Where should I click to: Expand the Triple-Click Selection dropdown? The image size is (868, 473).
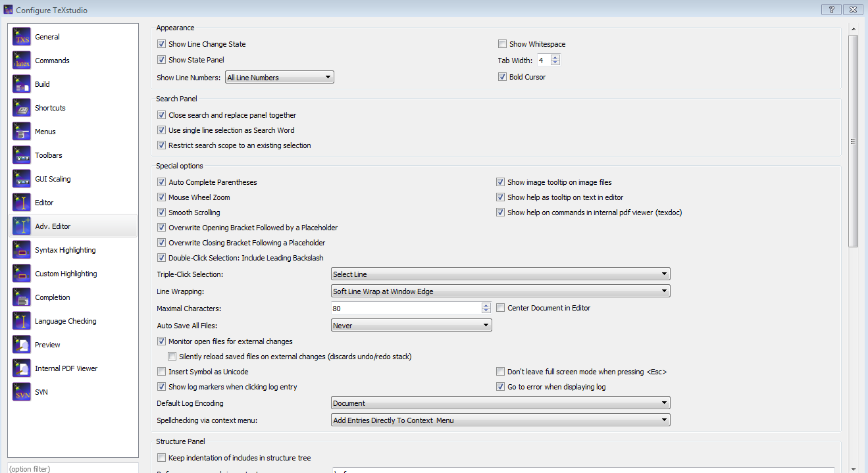point(500,274)
